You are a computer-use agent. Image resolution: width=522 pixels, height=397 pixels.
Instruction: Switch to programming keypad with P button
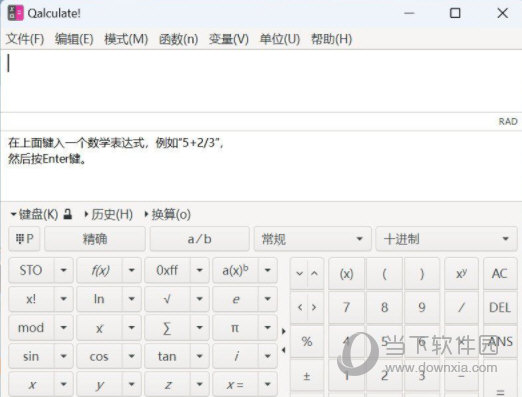[24, 239]
